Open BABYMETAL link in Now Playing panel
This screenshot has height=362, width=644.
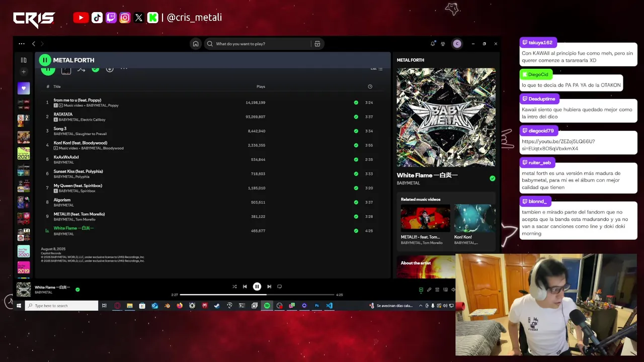[409, 183]
